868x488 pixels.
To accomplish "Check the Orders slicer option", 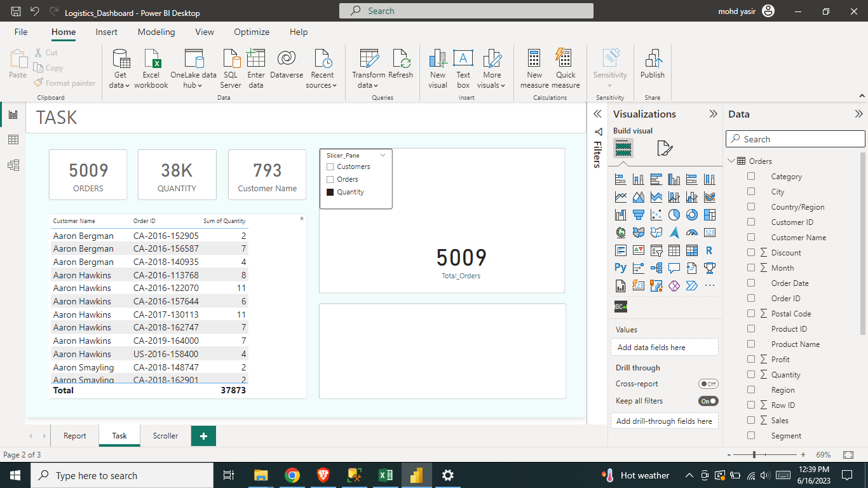I will 330,179.
